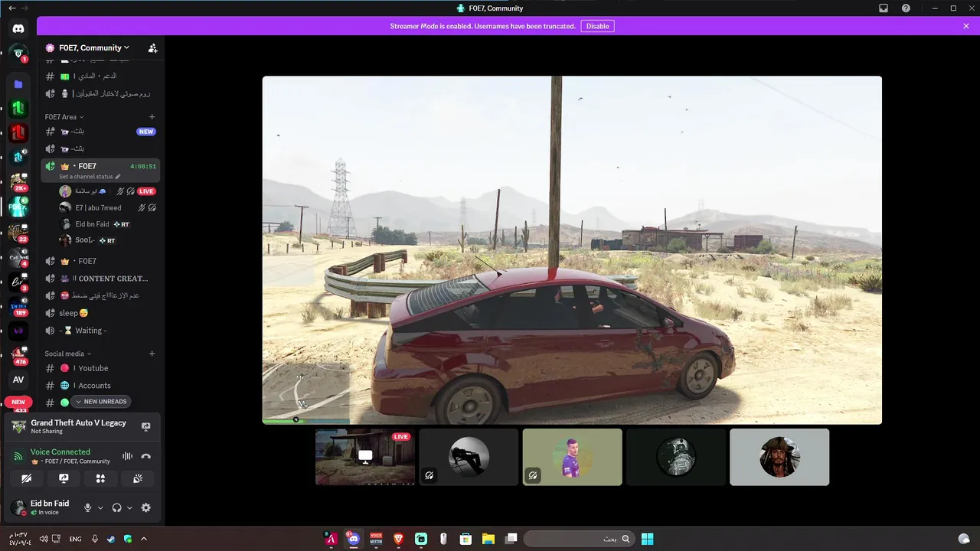The image size is (980, 551).
Task: Join the sleep voice channel
Action: pyautogui.click(x=101, y=313)
